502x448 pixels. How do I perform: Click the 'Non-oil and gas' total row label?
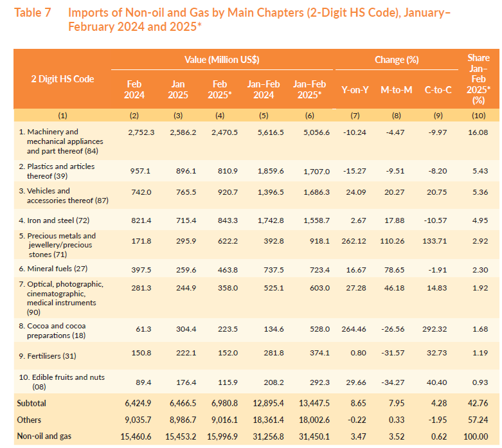pyautogui.click(x=44, y=435)
